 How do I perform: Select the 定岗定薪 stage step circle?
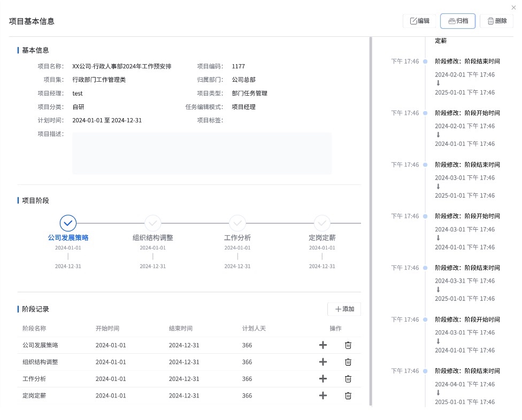[x=322, y=223]
